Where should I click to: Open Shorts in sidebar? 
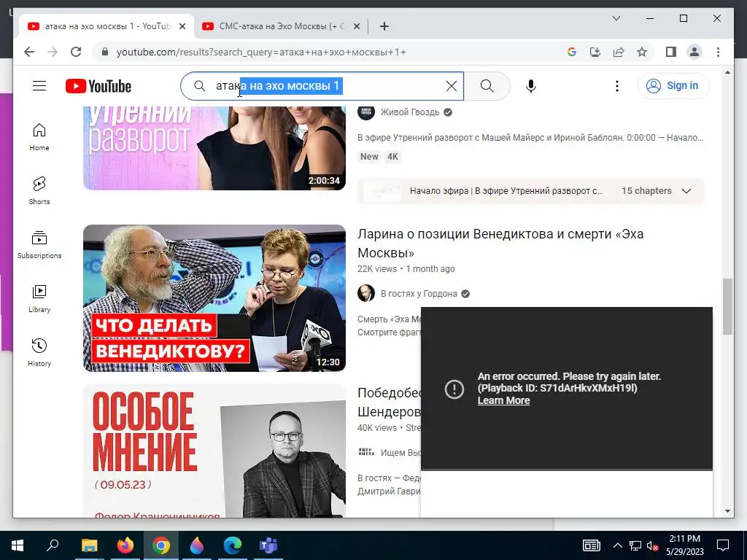pos(39,191)
